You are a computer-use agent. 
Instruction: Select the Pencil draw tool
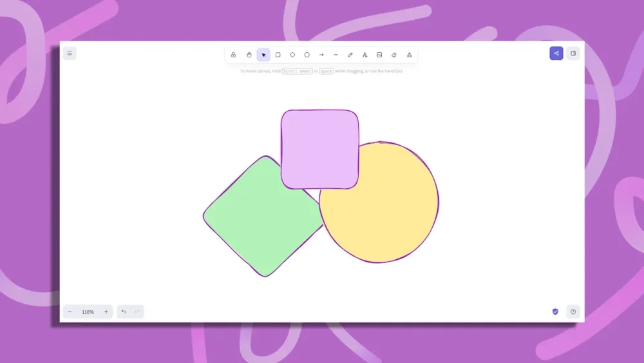350,55
